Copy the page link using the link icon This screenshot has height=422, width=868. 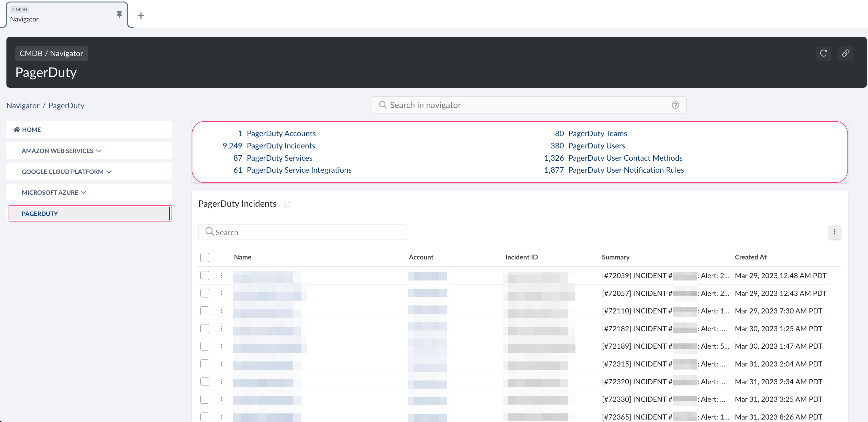click(x=846, y=53)
